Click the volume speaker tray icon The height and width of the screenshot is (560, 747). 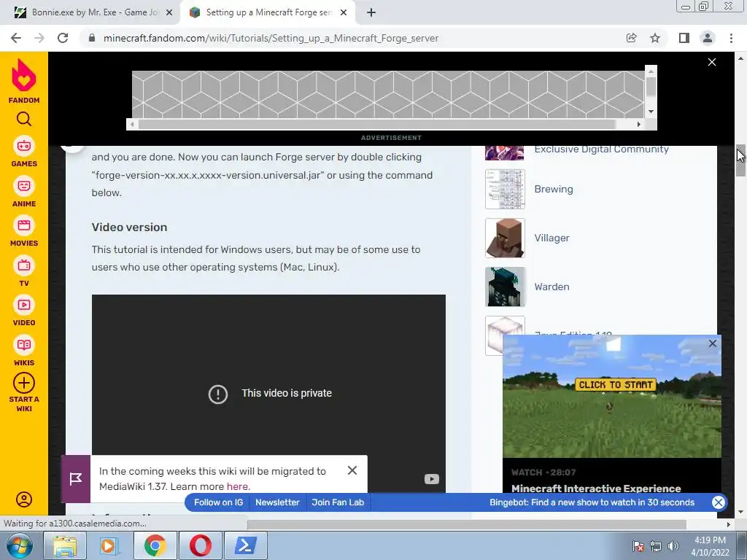point(673,546)
